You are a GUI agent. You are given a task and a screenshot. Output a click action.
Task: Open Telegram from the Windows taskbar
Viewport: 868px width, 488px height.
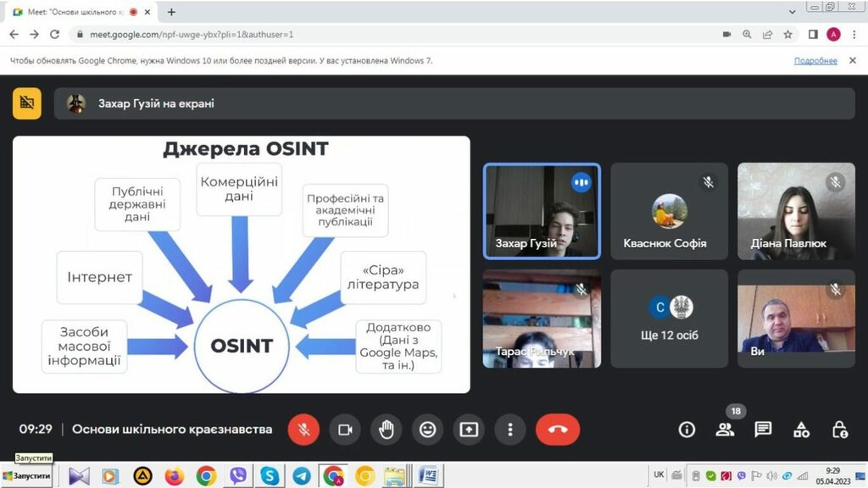(x=302, y=476)
